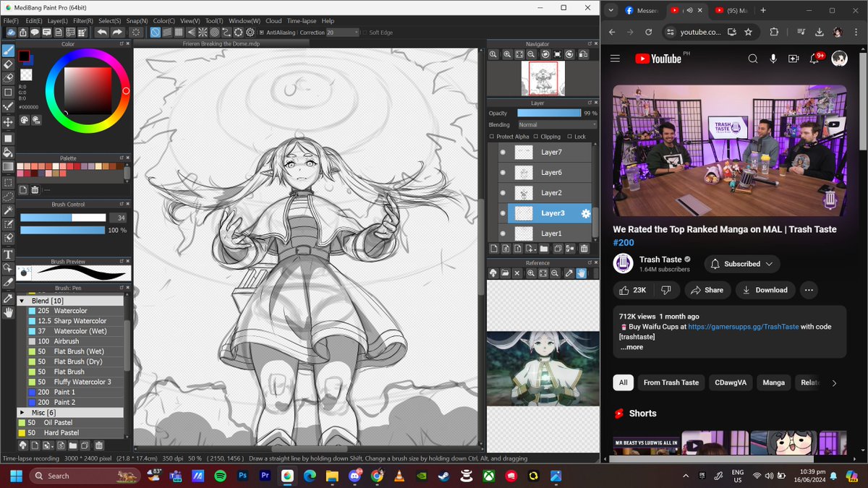Open the Time-lapse menu
The width and height of the screenshot is (868, 488).
[x=302, y=21]
